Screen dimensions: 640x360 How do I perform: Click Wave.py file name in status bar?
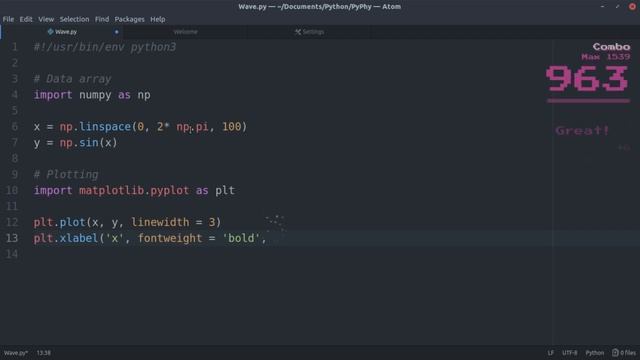pos(16,353)
